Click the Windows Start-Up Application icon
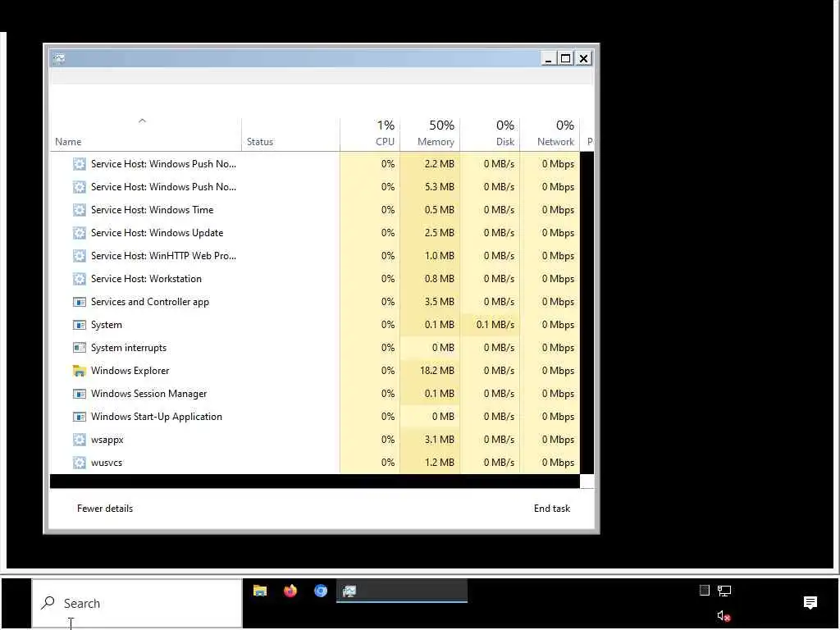 (x=80, y=417)
